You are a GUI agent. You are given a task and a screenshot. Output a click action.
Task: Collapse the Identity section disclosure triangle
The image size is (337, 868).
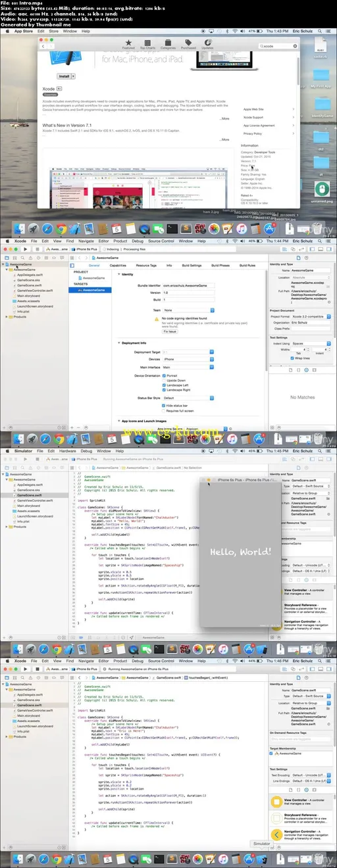[118, 274]
